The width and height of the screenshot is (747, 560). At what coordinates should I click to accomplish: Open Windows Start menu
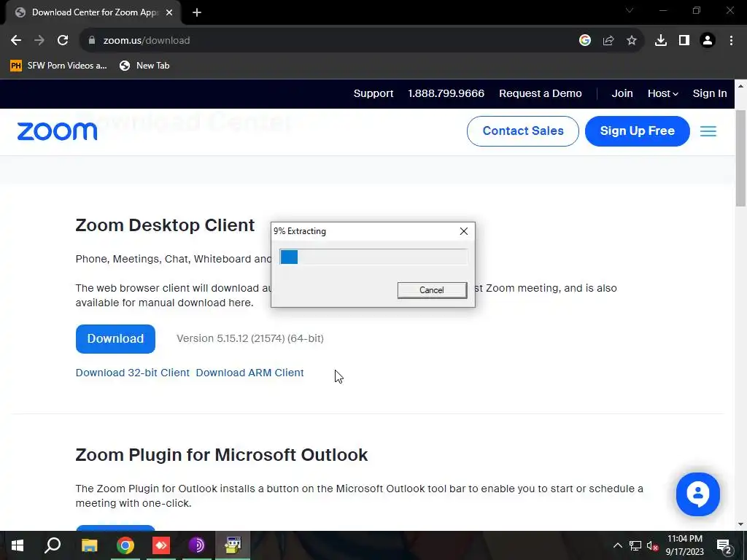click(18, 545)
